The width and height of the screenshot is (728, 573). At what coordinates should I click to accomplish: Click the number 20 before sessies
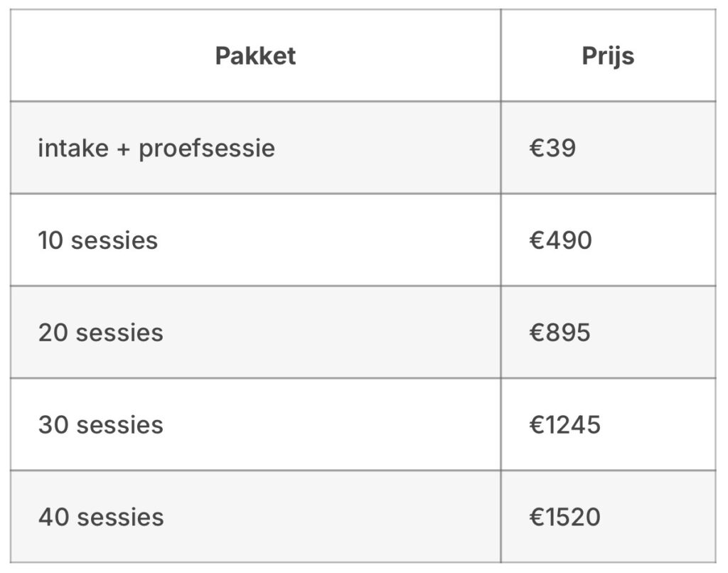click(x=53, y=333)
